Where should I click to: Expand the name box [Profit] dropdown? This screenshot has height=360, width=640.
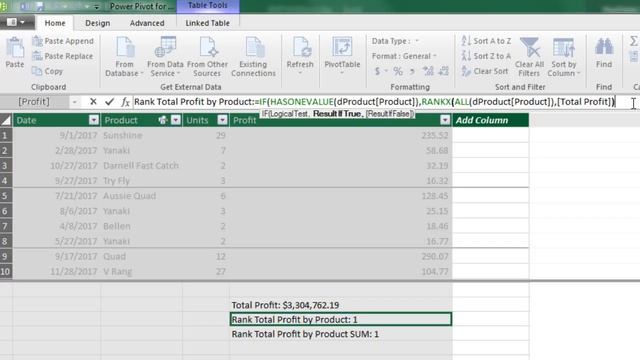pyautogui.click(x=74, y=102)
